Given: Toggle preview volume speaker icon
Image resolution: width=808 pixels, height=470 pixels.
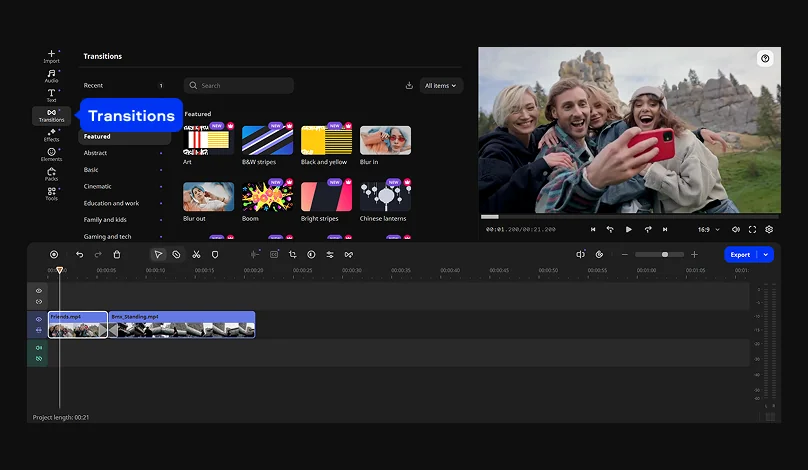Looking at the screenshot, I should (735, 229).
